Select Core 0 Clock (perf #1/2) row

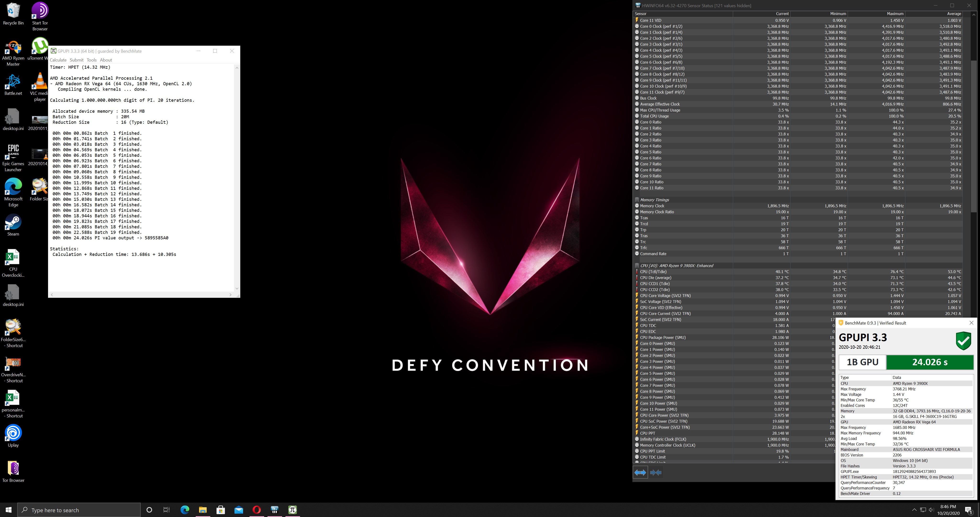point(798,26)
